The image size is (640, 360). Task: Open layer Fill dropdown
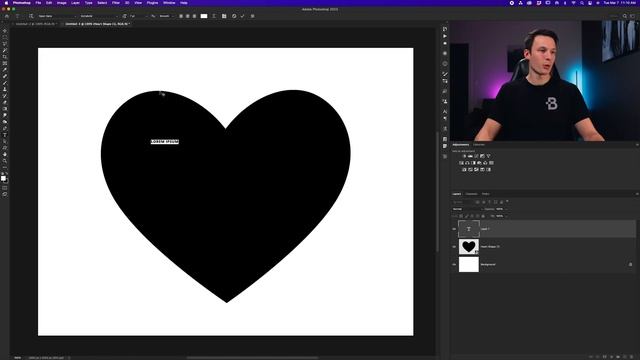(x=506, y=216)
